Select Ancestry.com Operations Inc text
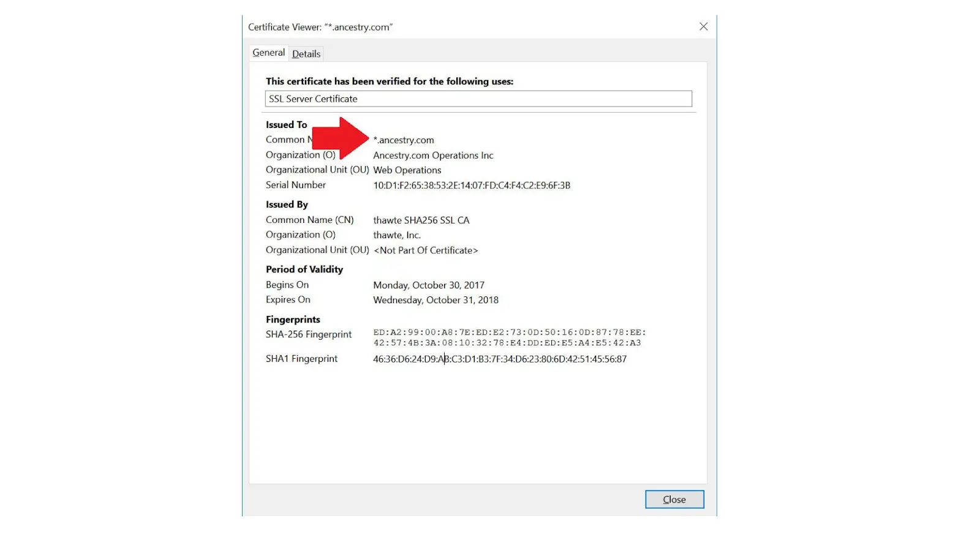Screen dimensions: 980x551 [x=433, y=156]
